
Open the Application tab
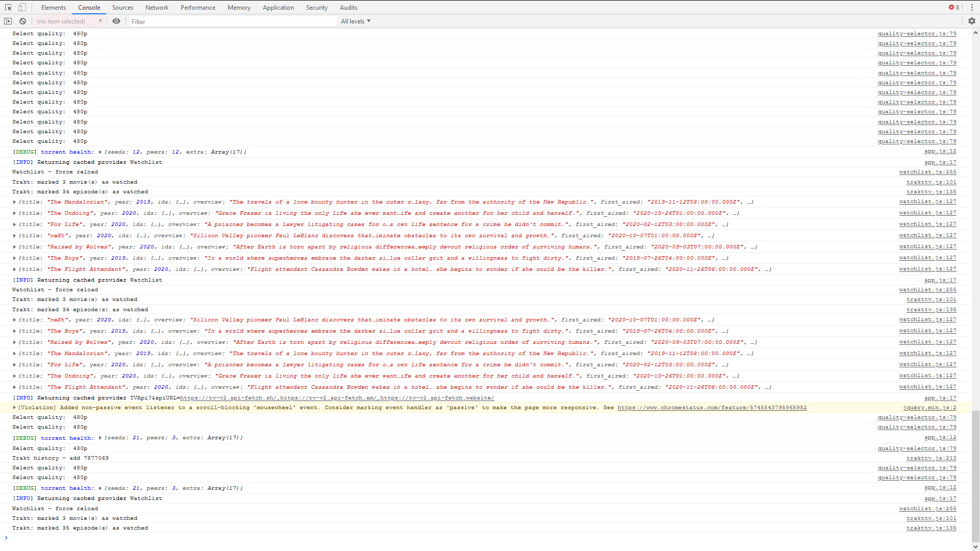click(278, 7)
